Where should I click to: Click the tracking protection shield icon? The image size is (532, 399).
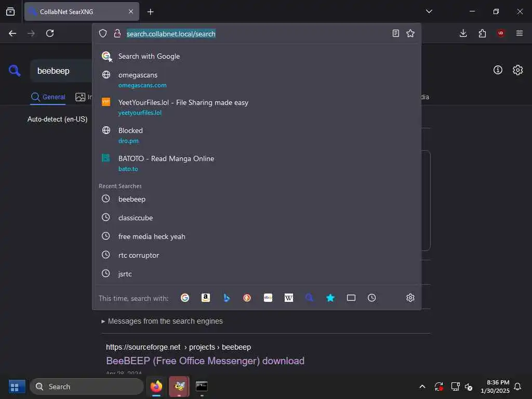pyautogui.click(x=103, y=33)
